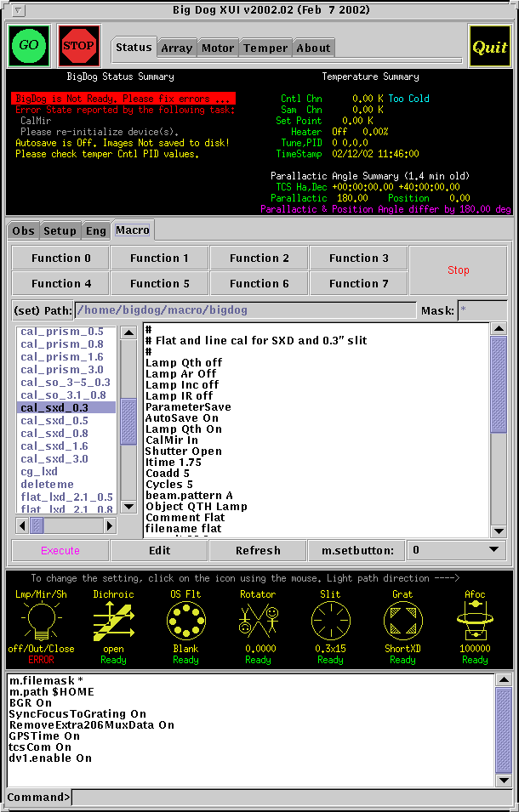Viewport: 519px width, 812px height.
Task: Click the Command> input field
Action: [x=292, y=798]
